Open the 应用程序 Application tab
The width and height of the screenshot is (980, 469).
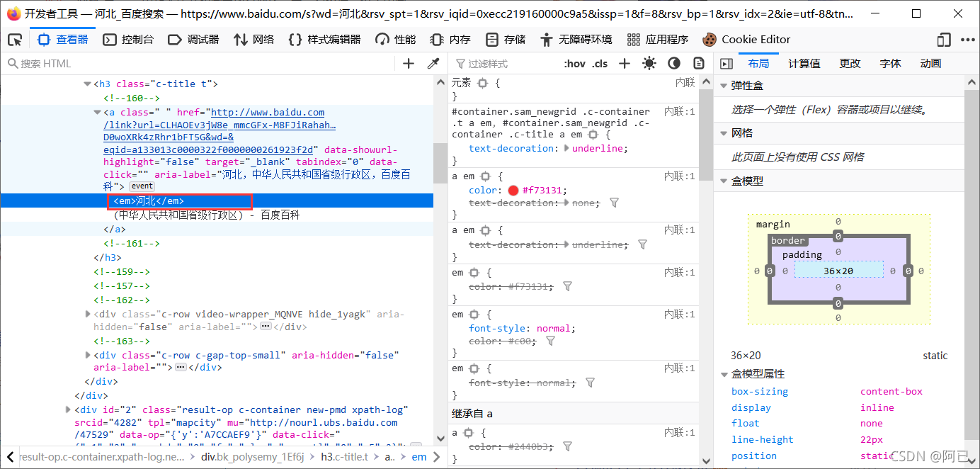tap(658, 40)
